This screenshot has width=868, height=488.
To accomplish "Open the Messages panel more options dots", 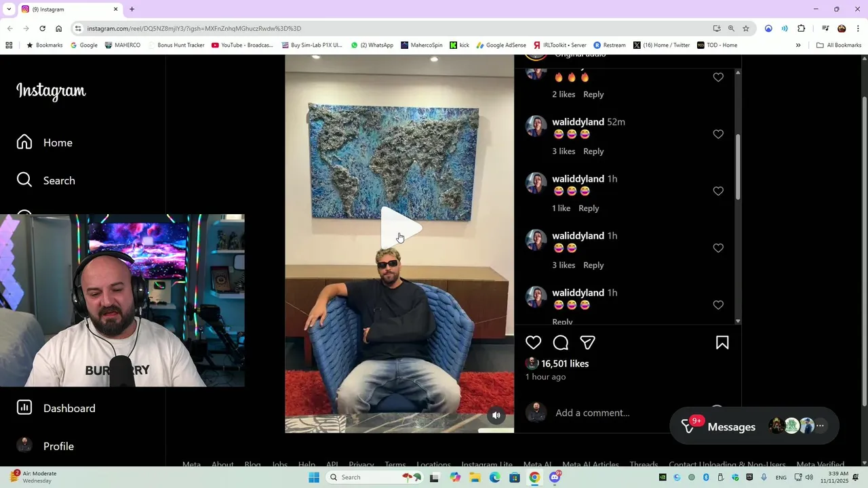I will pos(820,426).
